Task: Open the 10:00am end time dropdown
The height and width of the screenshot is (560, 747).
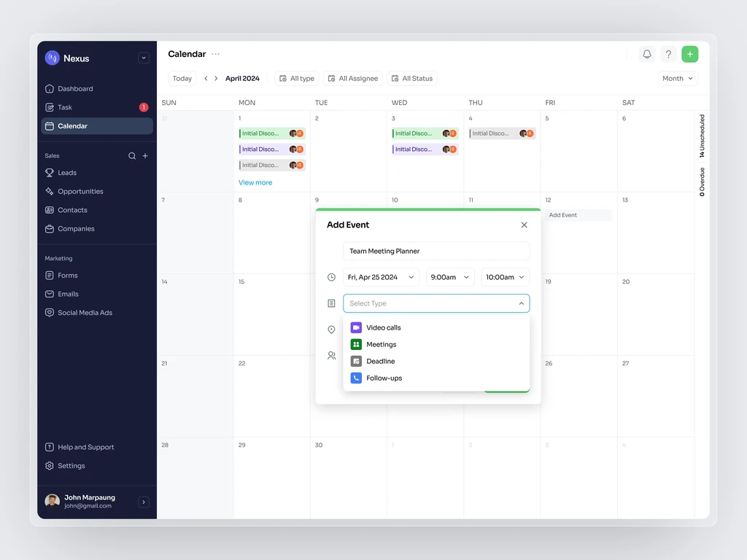Action: click(506, 277)
